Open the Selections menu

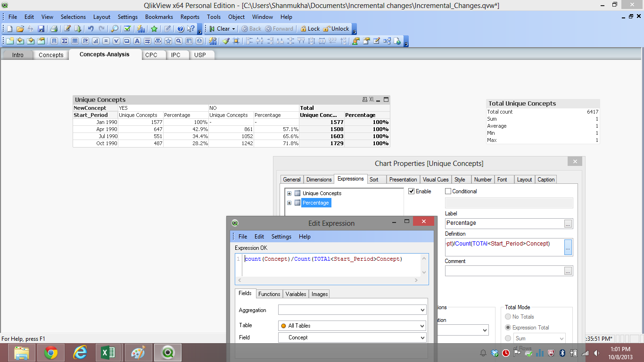73,16
